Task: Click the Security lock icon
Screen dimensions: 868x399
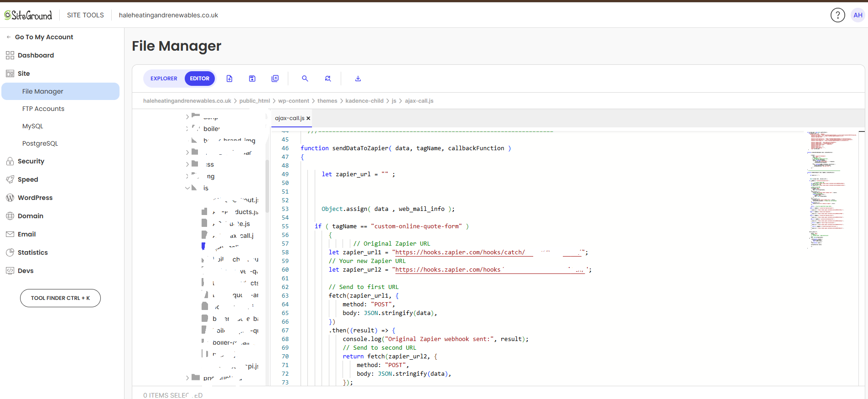Action: 10,161
